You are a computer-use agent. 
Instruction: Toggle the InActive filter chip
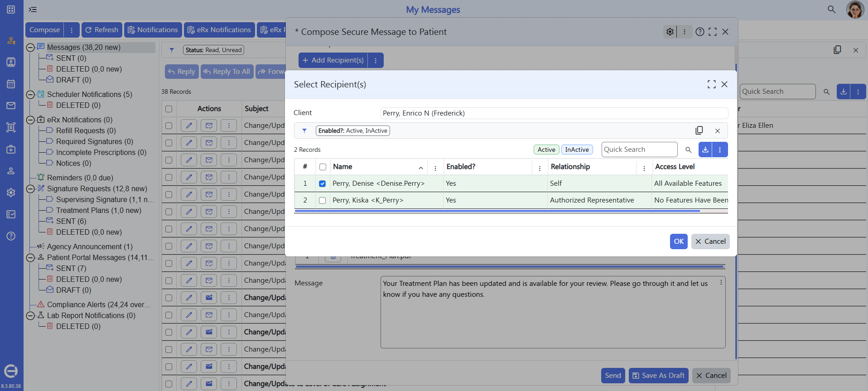(x=577, y=150)
